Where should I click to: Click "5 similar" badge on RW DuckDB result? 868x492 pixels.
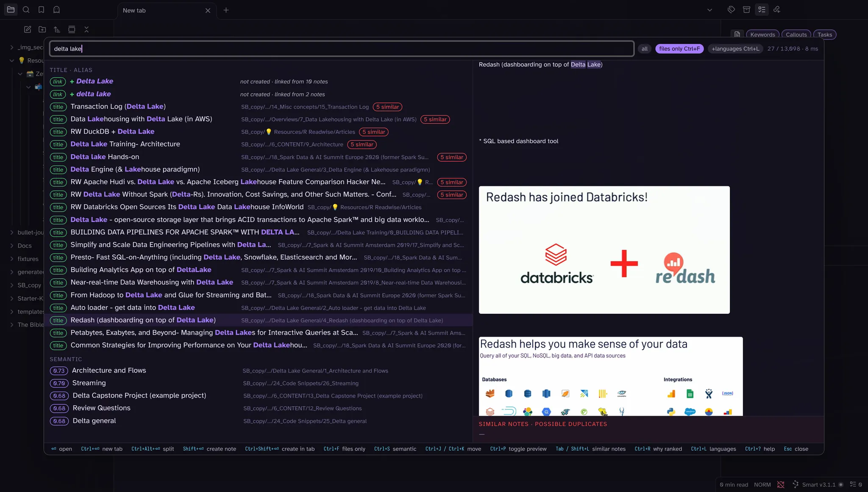coord(373,132)
